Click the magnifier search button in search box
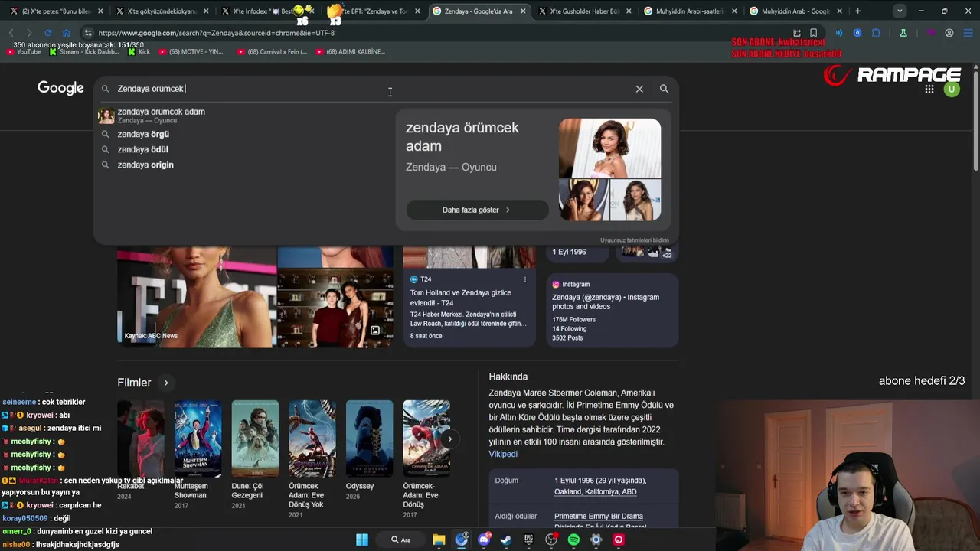The height and width of the screenshot is (551, 980). [664, 89]
